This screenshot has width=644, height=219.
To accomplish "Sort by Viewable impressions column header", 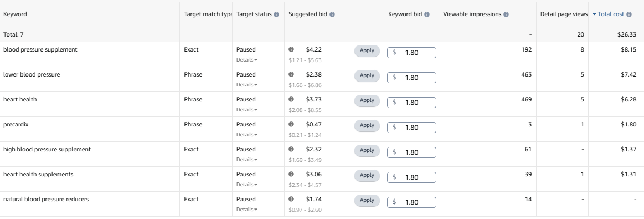I will click(x=472, y=14).
